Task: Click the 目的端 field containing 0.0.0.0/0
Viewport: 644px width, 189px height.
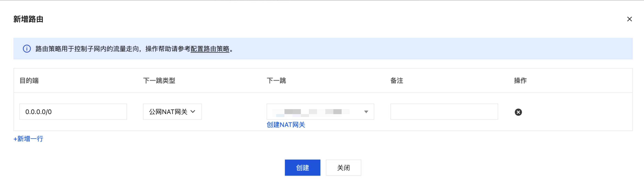Action: coord(73,112)
